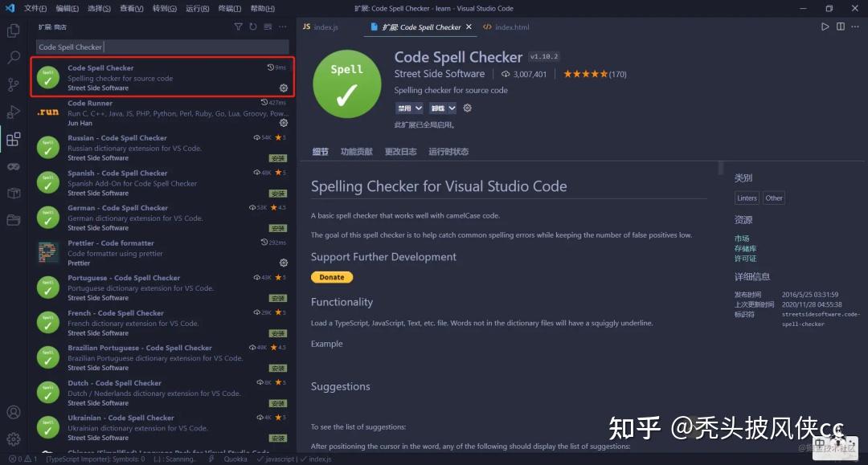The image size is (868, 465).
Task: Open settings gear for Code Runner extension
Action: (284, 123)
